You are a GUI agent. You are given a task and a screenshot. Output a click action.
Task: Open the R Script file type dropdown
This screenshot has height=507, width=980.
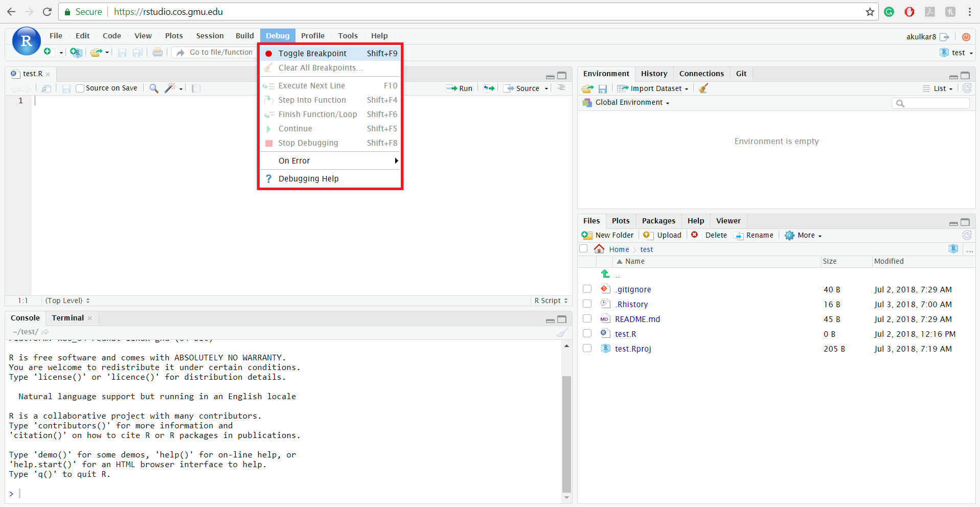pyautogui.click(x=551, y=301)
